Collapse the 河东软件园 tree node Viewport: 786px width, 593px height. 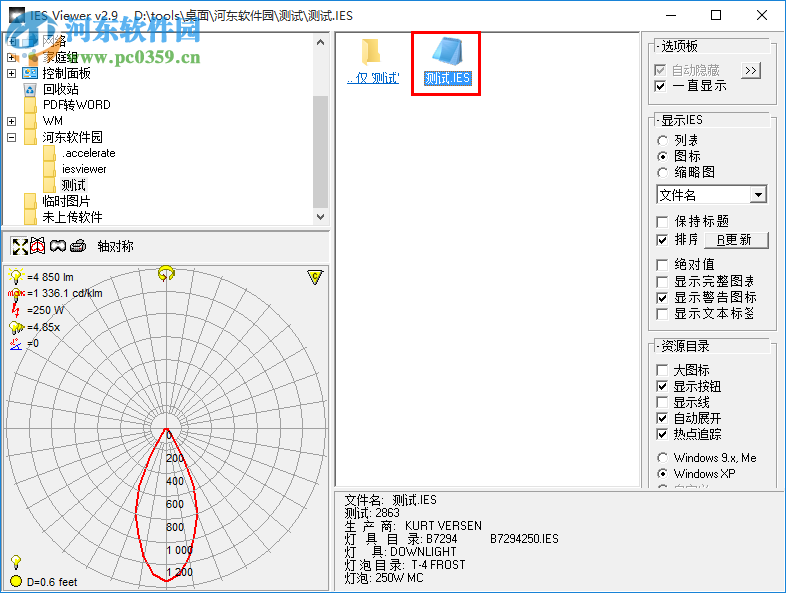click(12, 137)
